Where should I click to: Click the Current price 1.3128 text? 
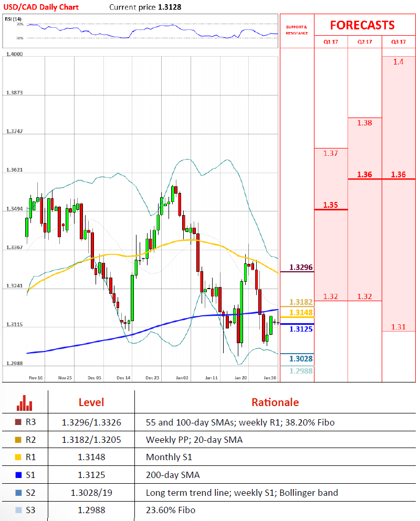point(145,7)
